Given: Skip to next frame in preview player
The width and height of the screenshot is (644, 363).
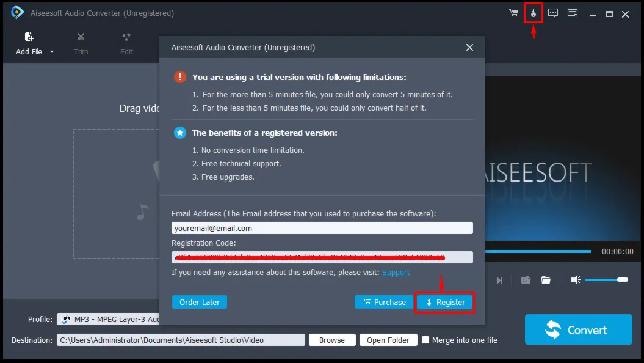Looking at the screenshot, I should tap(499, 280).
